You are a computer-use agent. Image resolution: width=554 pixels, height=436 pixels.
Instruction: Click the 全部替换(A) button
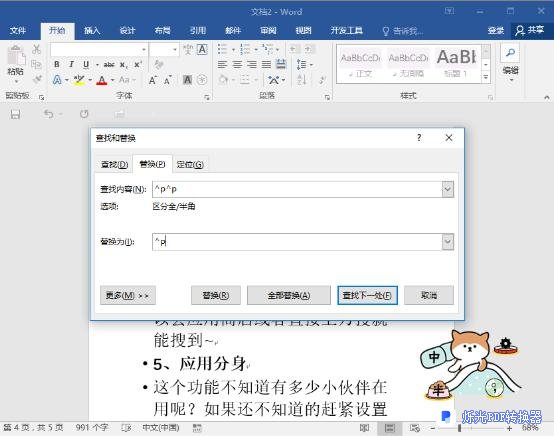[289, 295]
